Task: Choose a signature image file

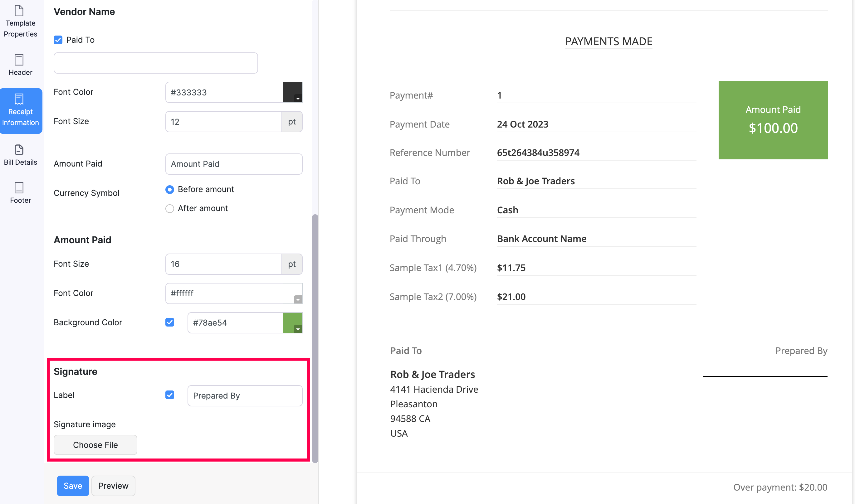Action: [x=95, y=444]
